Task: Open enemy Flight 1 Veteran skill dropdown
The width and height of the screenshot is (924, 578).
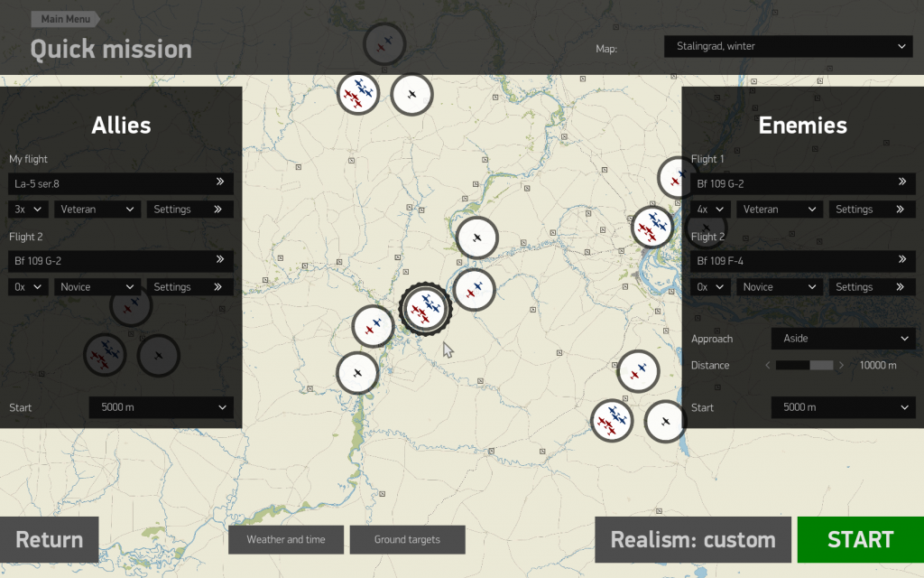Action: pos(779,209)
